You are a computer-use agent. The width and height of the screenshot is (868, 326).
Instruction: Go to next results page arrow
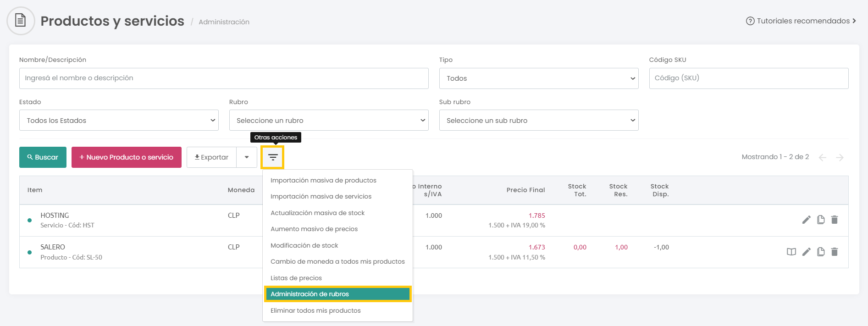coord(840,157)
